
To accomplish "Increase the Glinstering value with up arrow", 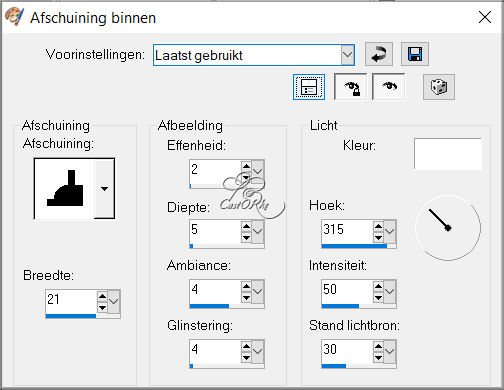I will (246, 346).
